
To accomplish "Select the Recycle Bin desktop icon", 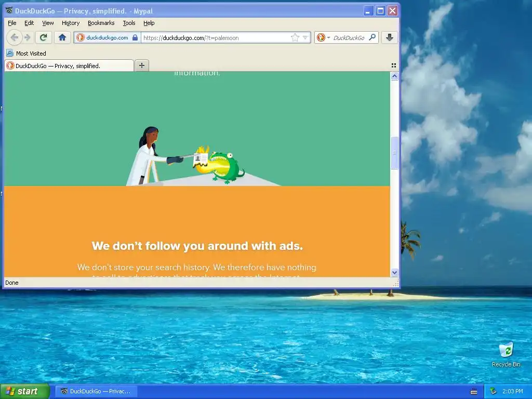I will point(506,355).
